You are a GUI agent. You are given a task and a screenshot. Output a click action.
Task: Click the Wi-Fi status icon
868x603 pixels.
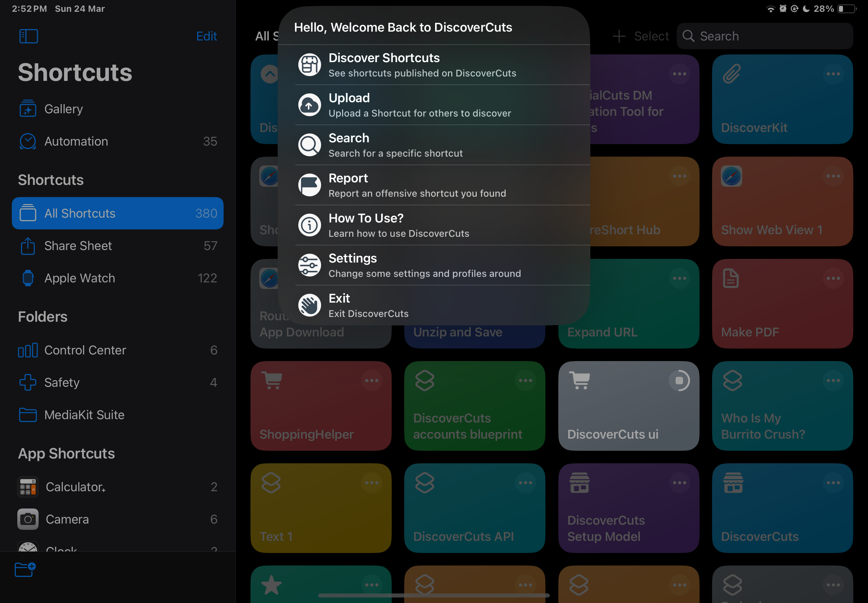[770, 9]
